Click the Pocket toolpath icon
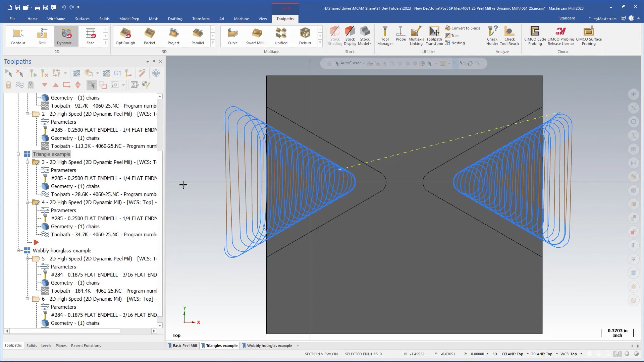 point(150,35)
